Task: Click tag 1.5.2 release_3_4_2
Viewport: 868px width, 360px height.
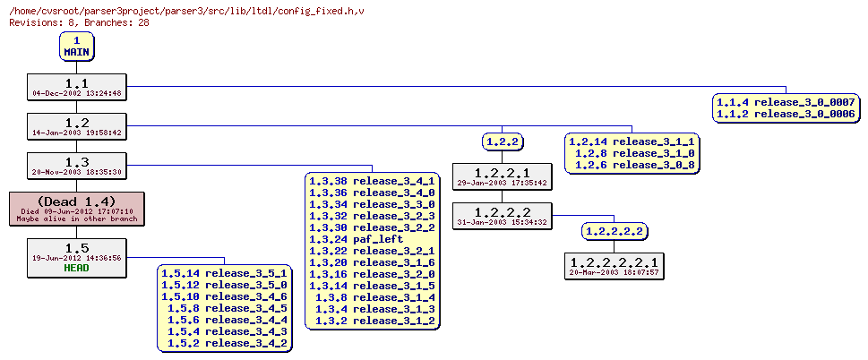Action: 228,343
